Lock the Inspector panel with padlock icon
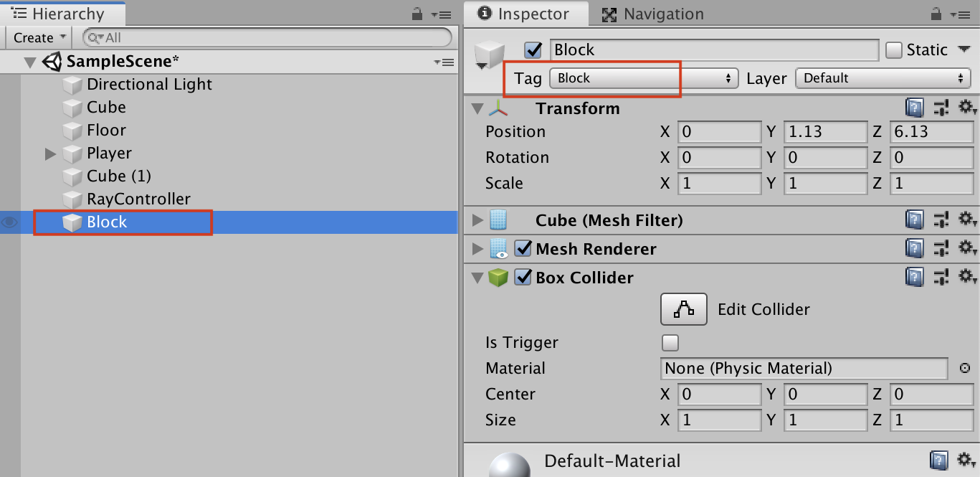The height and width of the screenshot is (477, 980). point(936,14)
